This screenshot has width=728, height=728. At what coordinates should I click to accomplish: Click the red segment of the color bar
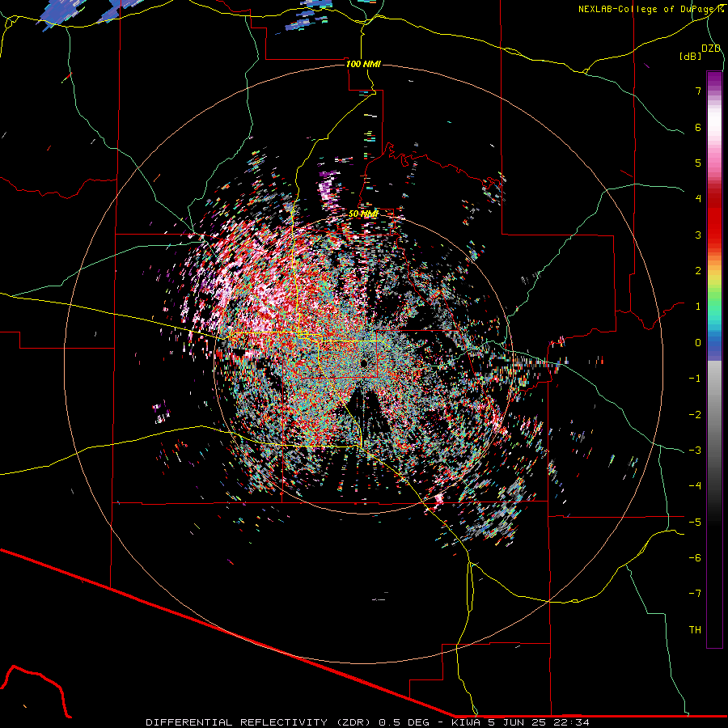[714, 218]
